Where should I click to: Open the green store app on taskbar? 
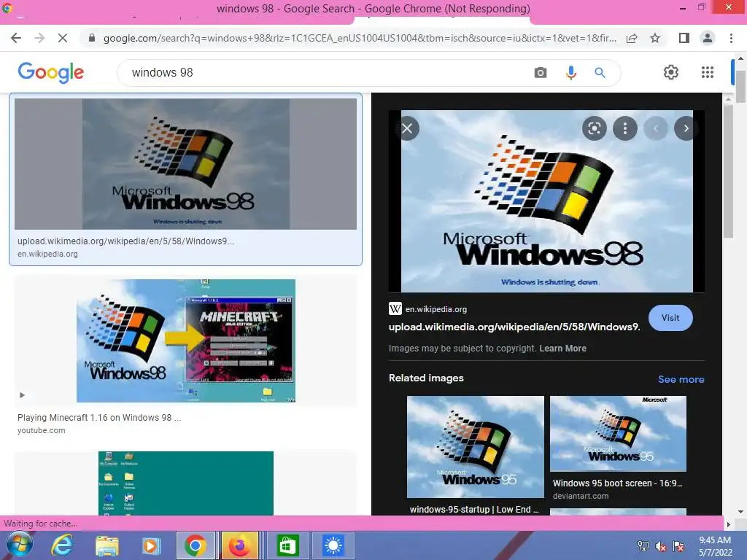click(287, 545)
